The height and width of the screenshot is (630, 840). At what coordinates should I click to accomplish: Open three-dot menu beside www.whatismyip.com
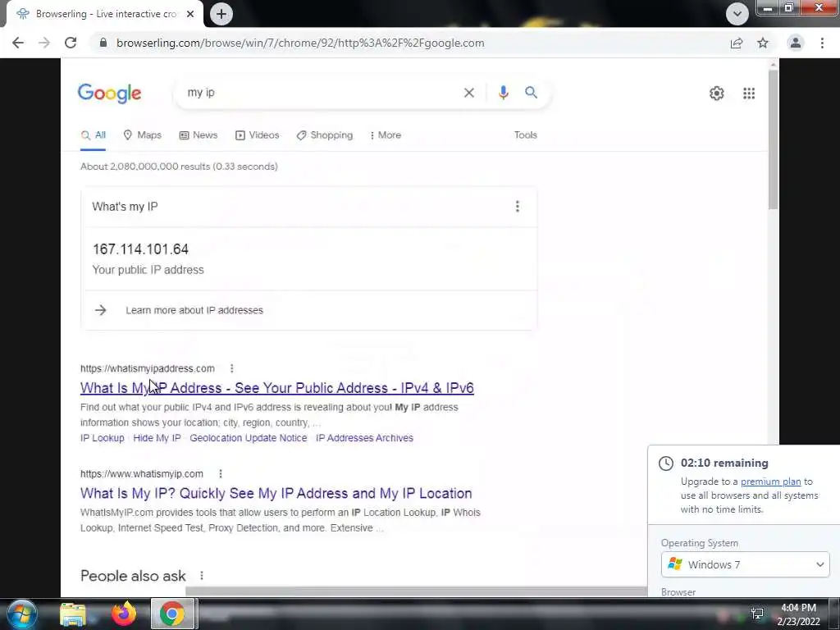tap(220, 473)
